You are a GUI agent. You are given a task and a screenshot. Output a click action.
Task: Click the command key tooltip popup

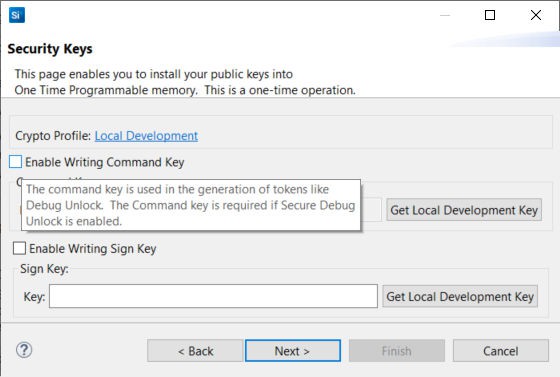click(x=191, y=205)
